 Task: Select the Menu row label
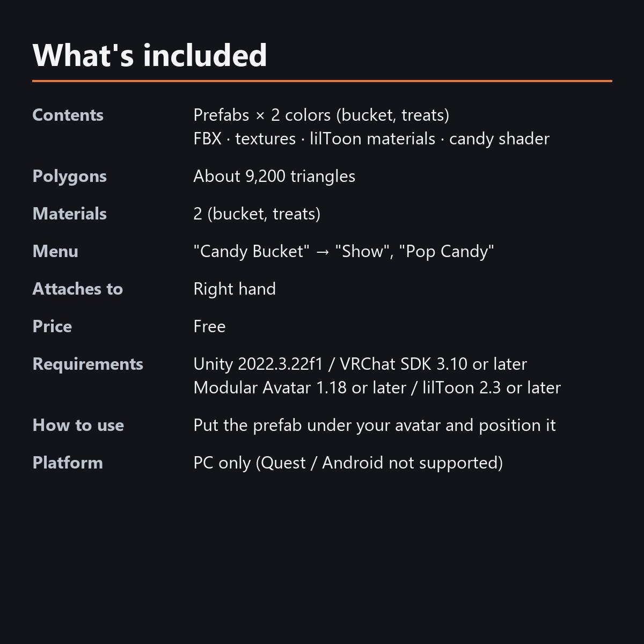[x=55, y=251]
